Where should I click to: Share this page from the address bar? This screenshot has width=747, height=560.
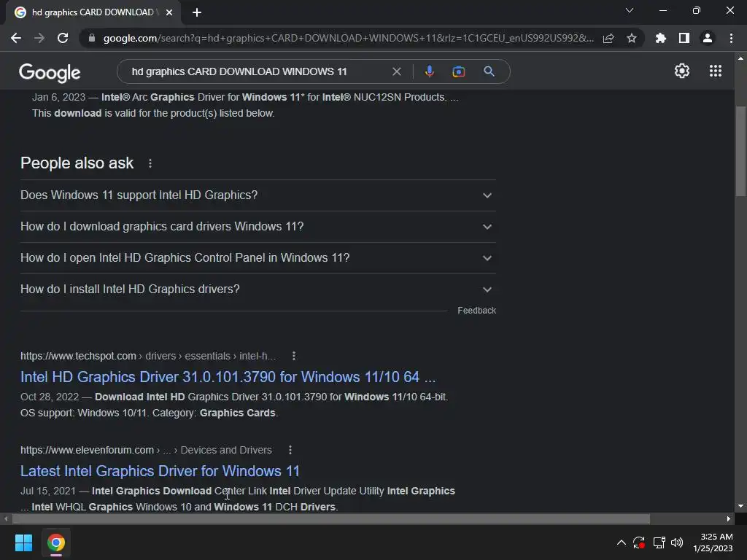coord(608,38)
